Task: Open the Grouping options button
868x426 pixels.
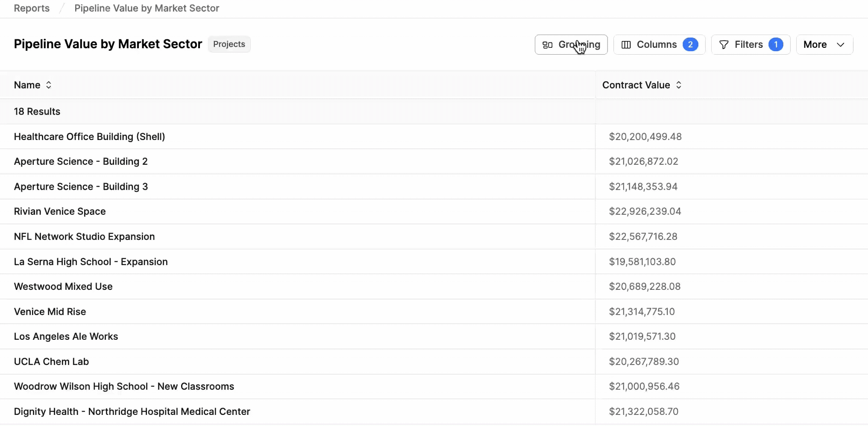Action: (571, 44)
